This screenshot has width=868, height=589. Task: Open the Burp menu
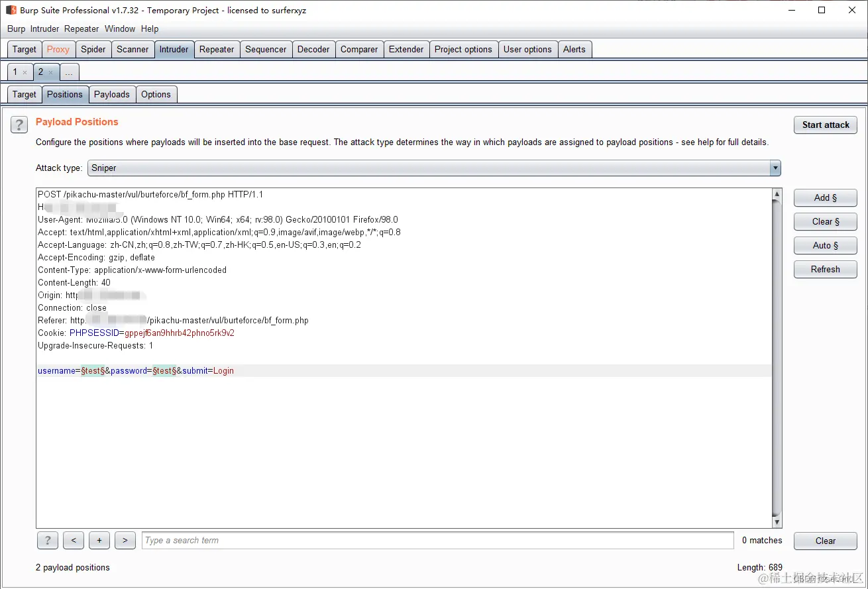point(17,29)
